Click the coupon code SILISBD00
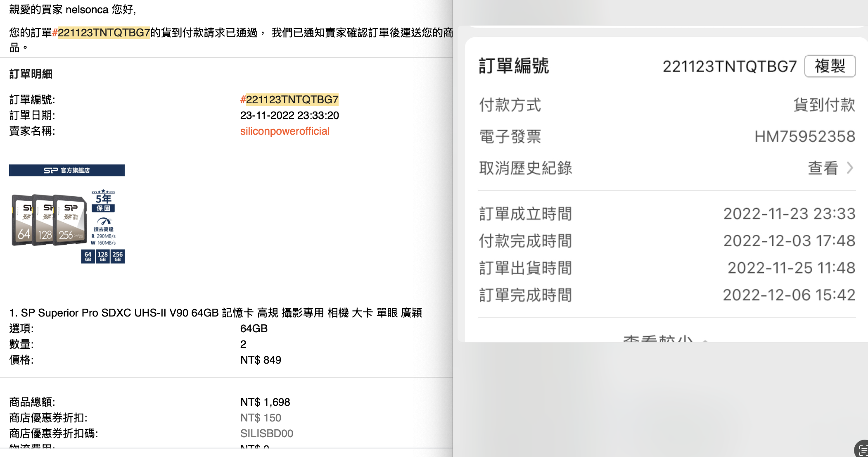This screenshot has height=457, width=868. click(x=267, y=433)
